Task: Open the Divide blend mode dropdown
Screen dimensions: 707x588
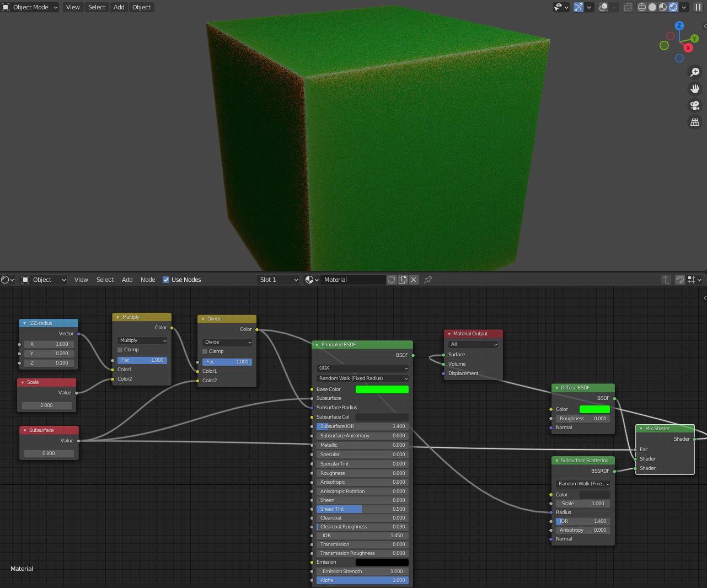Action: click(x=227, y=342)
